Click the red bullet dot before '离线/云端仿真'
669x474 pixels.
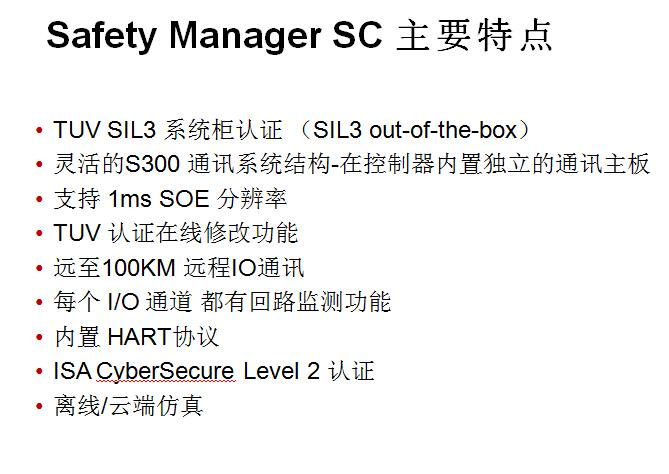40,406
